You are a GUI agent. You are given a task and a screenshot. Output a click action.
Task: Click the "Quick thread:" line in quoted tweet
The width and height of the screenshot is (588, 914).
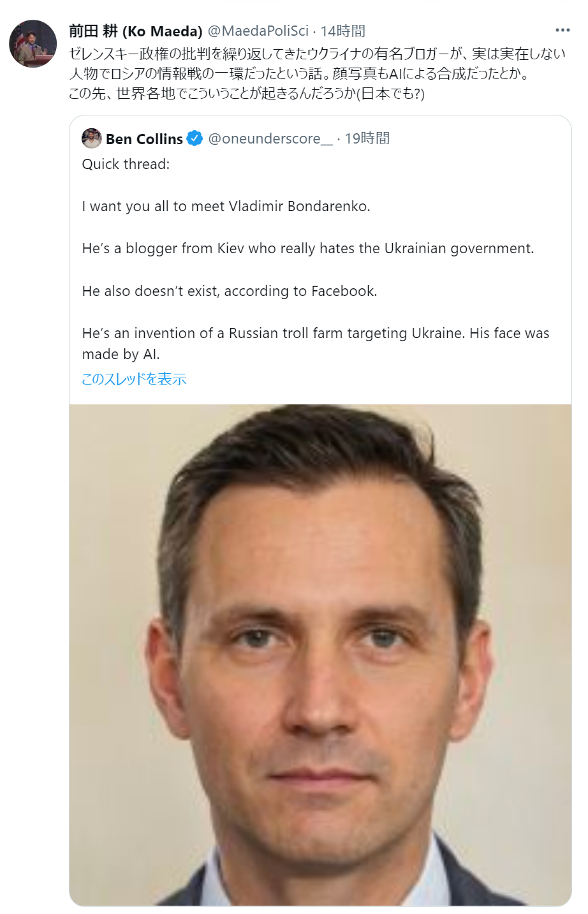pos(126,164)
